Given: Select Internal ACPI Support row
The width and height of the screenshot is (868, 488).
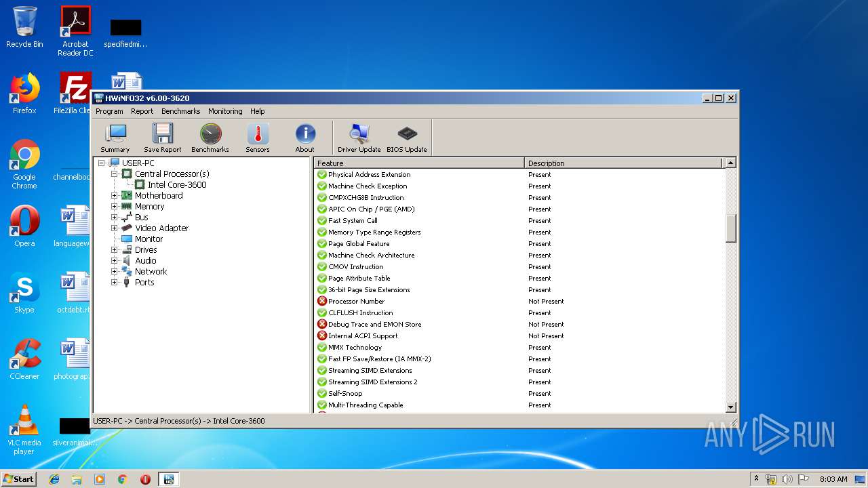Looking at the screenshot, I should point(519,336).
